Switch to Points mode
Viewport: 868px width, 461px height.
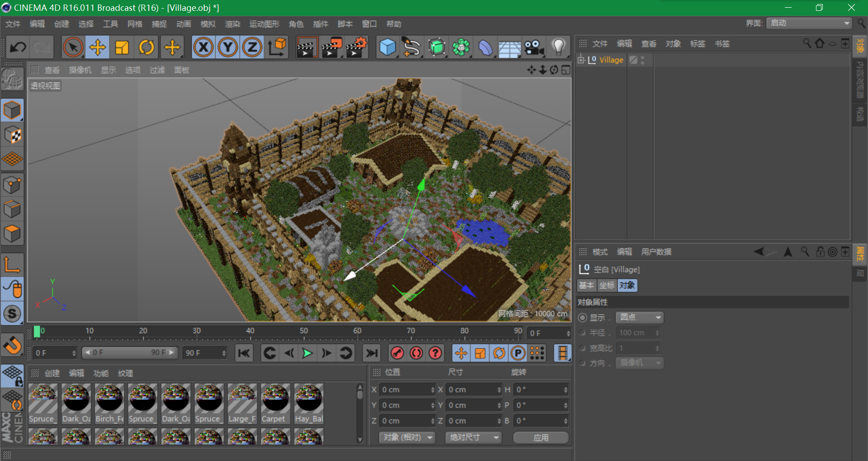coord(12,184)
